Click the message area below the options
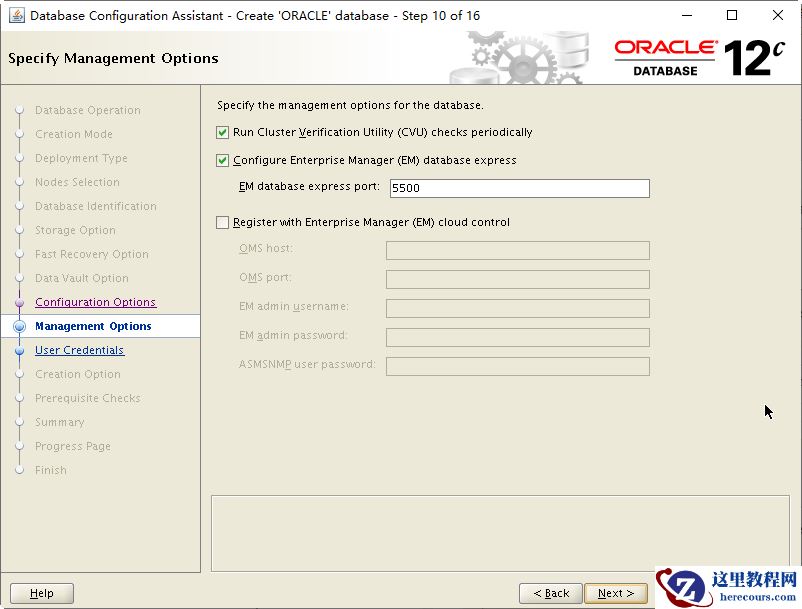The image size is (802, 609). pyautogui.click(x=500, y=533)
